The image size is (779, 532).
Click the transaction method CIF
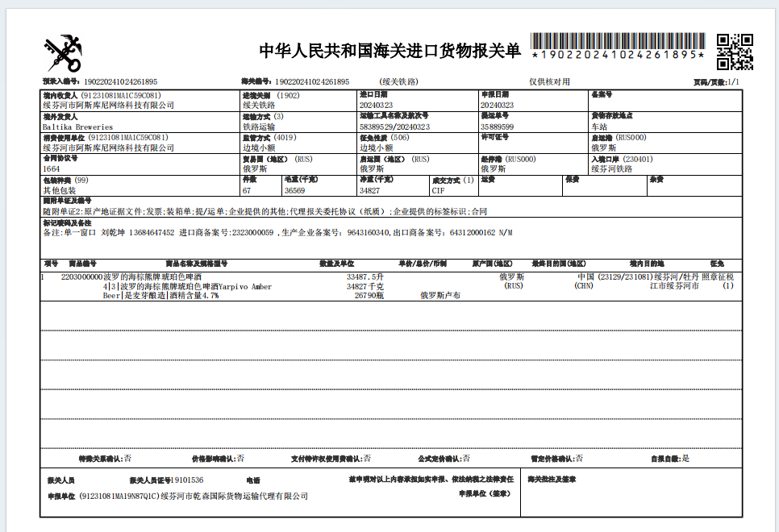(438, 191)
